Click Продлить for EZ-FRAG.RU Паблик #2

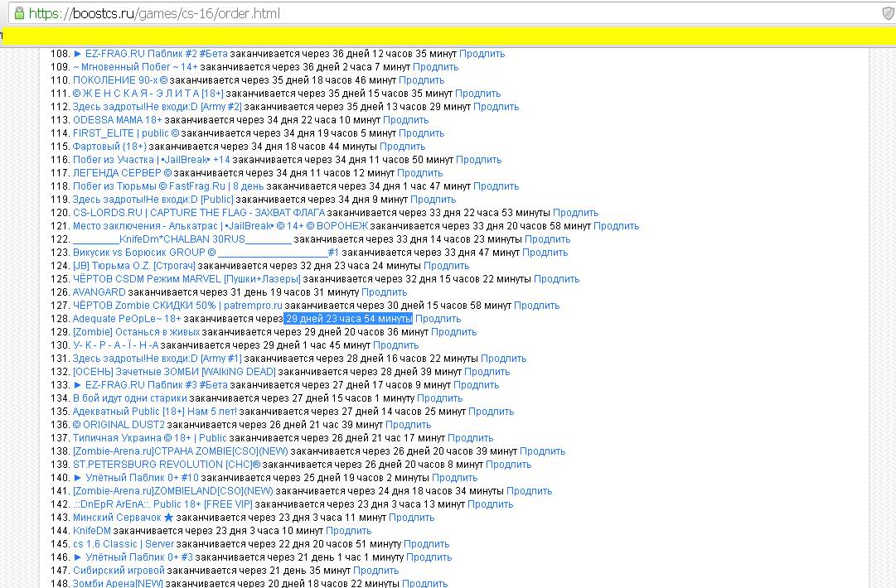tap(482, 54)
